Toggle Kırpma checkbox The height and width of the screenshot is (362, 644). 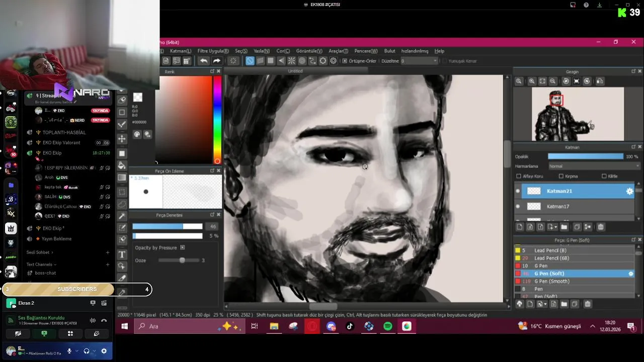(x=561, y=176)
